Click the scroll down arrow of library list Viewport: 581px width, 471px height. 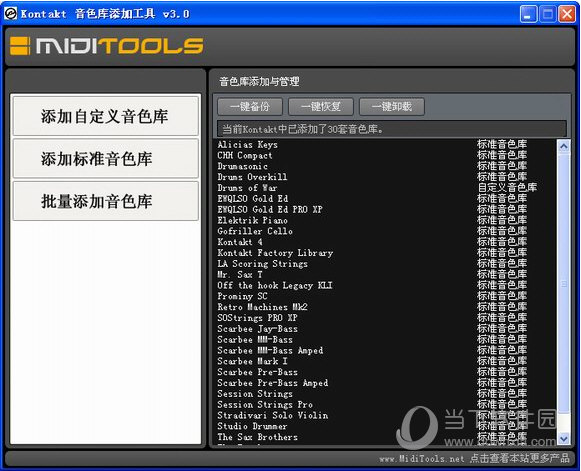pyautogui.click(x=564, y=439)
